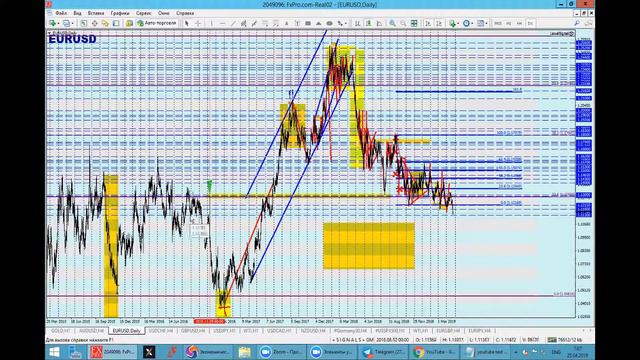Zoom out on the chart
Screen dimensions: 640x360
(x=403, y=23)
